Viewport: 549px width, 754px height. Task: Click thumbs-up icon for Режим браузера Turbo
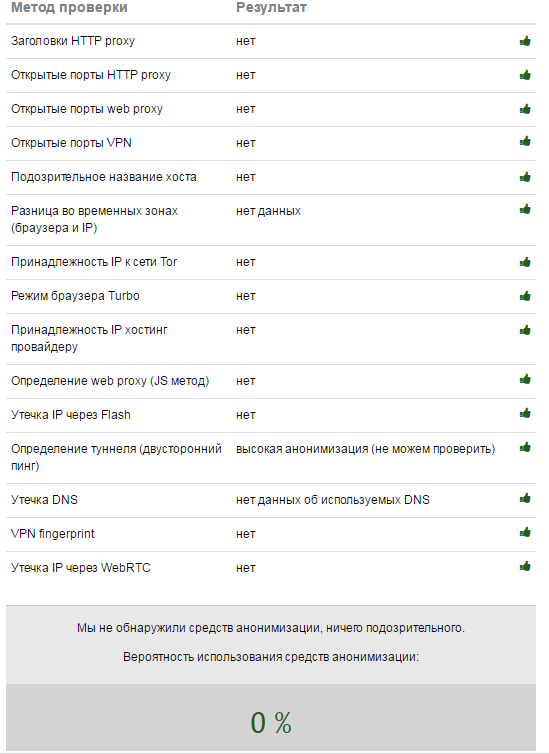click(525, 296)
